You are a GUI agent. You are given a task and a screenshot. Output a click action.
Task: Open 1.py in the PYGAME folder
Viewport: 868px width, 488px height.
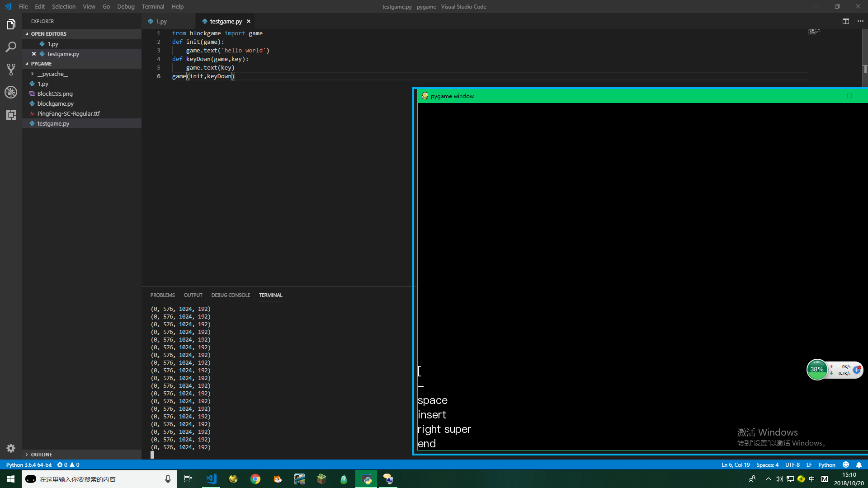pyautogui.click(x=82, y=84)
